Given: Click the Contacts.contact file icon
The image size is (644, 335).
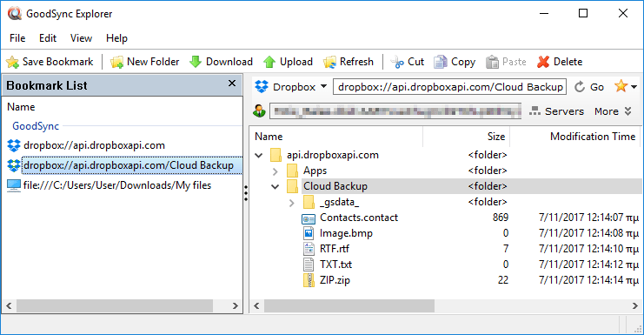Looking at the screenshot, I should (x=309, y=218).
